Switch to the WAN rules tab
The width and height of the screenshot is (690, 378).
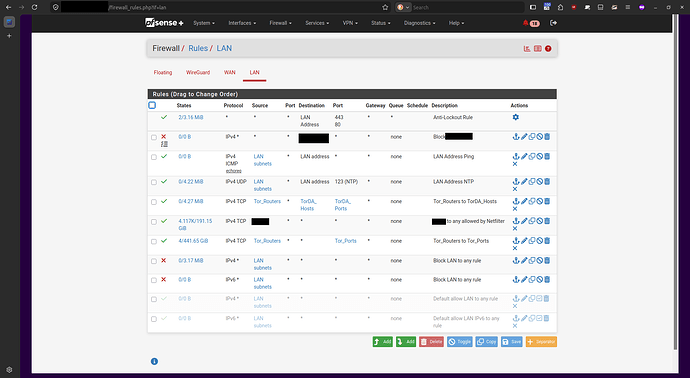tap(230, 73)
